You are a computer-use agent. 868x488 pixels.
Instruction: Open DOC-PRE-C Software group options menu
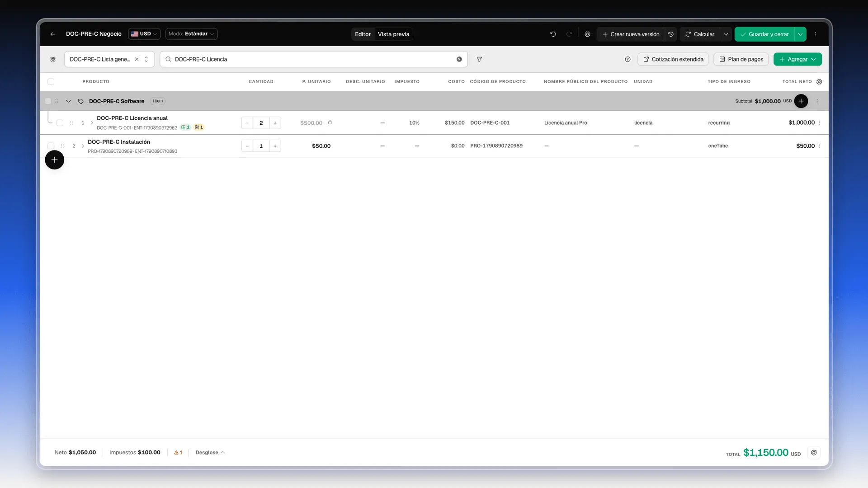817,101
